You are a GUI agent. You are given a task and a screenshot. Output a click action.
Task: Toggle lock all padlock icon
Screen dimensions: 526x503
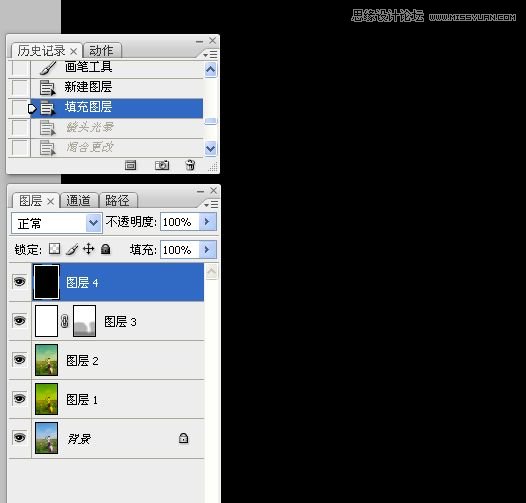pos(106,249)
